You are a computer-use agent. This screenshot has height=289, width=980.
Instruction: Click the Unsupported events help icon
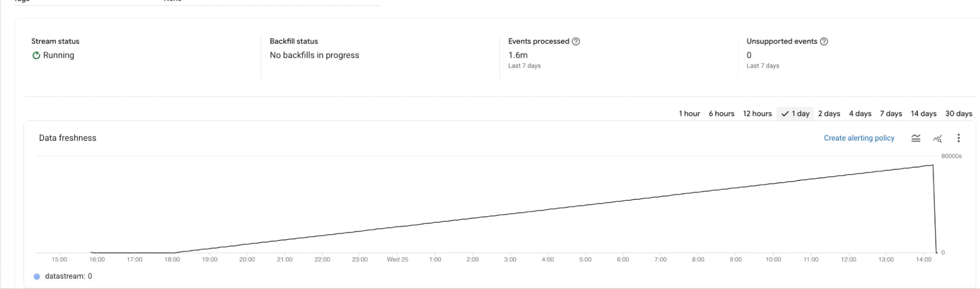(825, 41)
